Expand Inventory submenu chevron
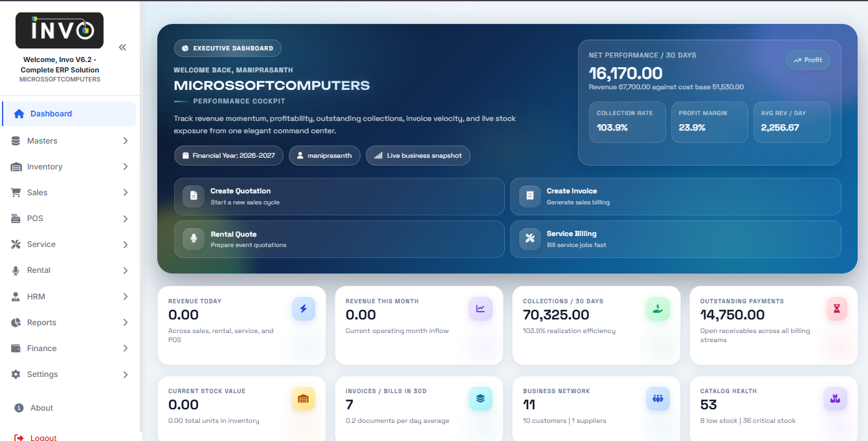The width and height of the screenshot is (868, 441). pos(125,167)
